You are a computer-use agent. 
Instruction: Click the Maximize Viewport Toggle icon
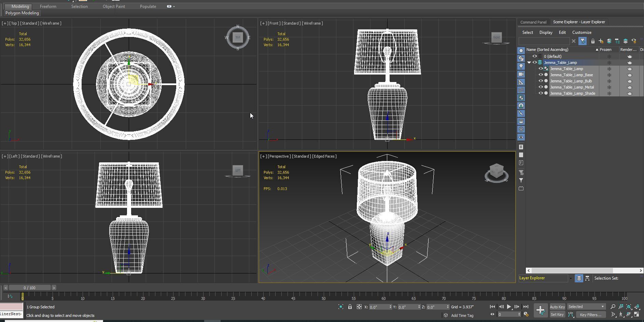[x=637, y=314]
